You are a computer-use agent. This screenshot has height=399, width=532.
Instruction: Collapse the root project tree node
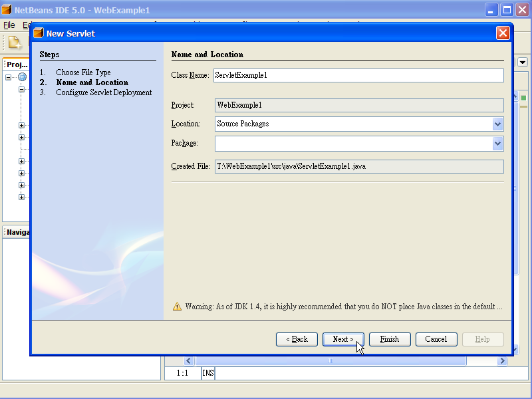tap(8, 77)
